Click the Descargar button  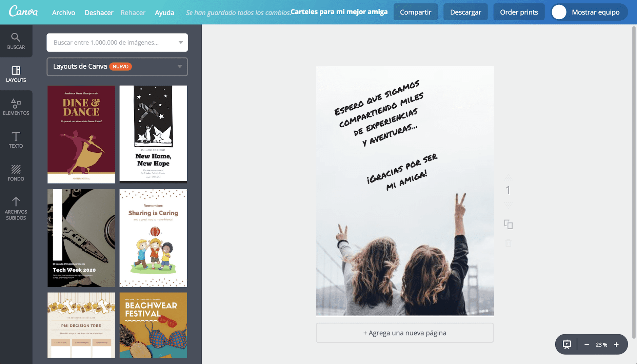465,12
